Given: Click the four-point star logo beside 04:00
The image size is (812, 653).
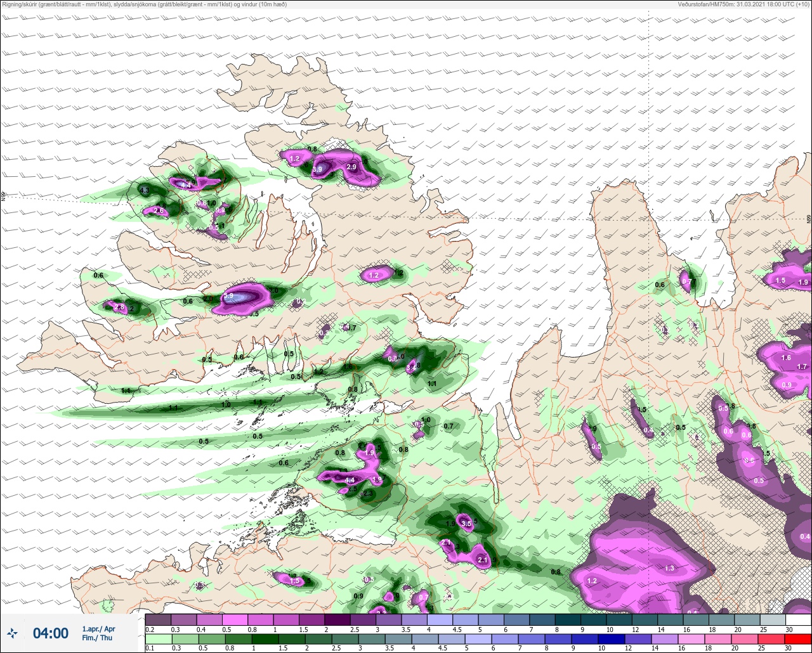Looking at the screenshot, I should pyautogui.click(x=12, y=633).
